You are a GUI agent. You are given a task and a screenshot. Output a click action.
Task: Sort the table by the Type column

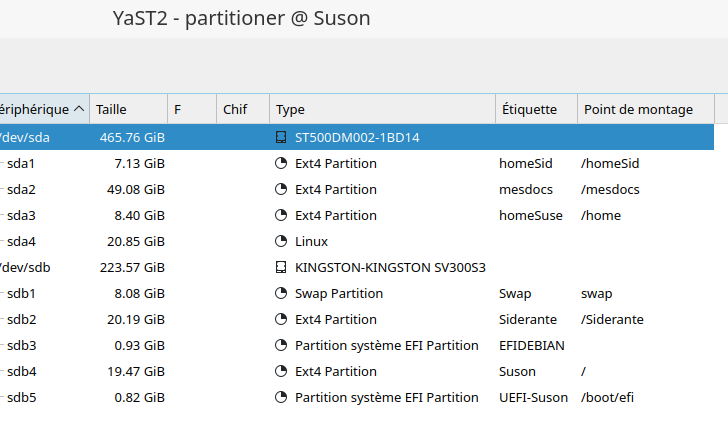point(290,109)
